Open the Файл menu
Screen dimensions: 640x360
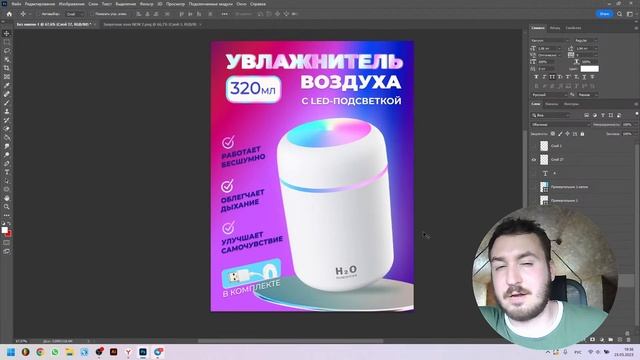tap(16, 4)
